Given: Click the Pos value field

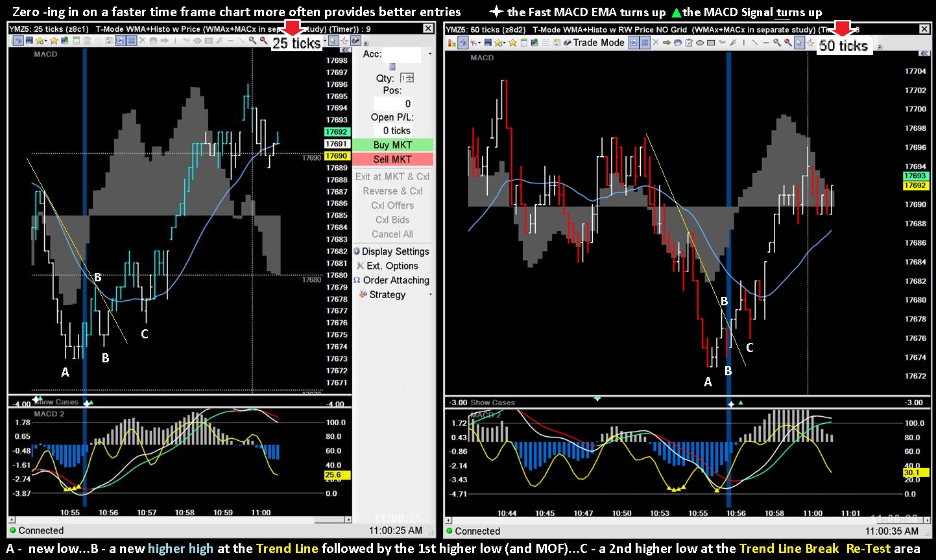Looking at the screenshot, I should click(393, 104).
